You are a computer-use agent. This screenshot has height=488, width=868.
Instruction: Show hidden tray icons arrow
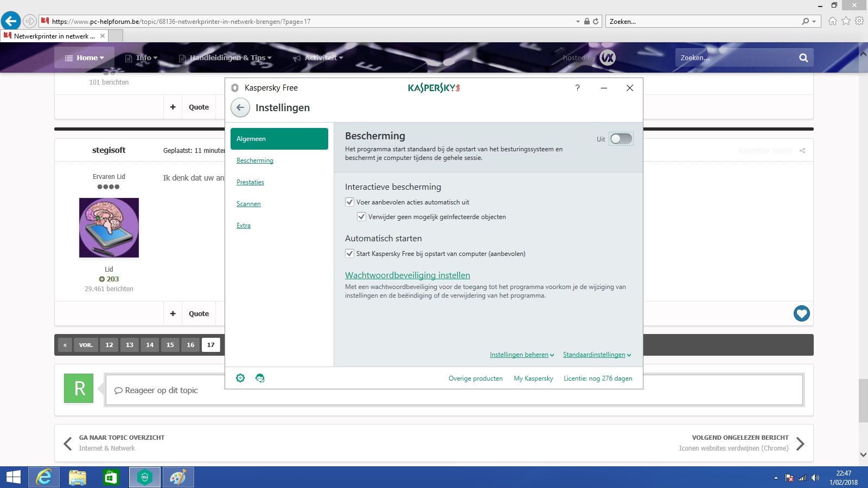776,478
